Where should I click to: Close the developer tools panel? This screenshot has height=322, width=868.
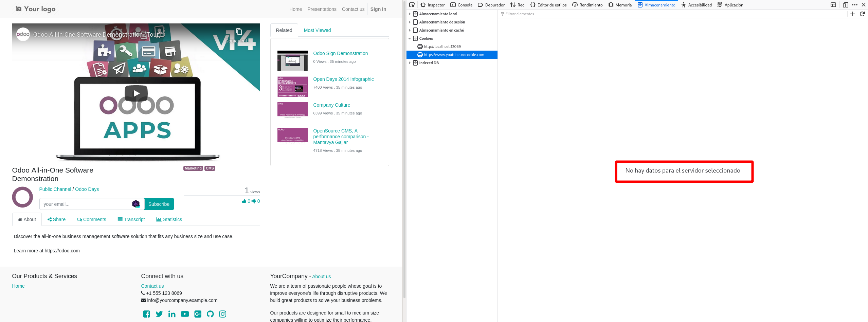pyautogui.click(x=864, y=5)
